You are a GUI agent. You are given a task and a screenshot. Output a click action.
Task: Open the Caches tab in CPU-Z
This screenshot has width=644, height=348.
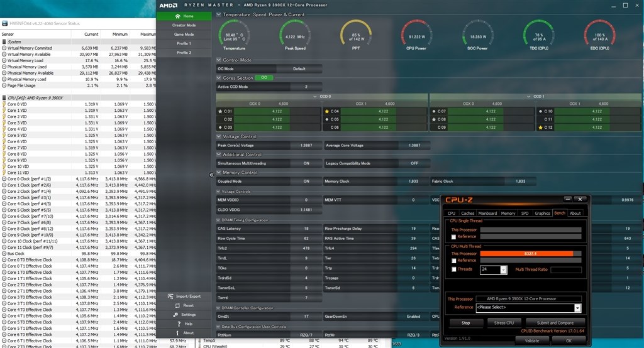467,214
